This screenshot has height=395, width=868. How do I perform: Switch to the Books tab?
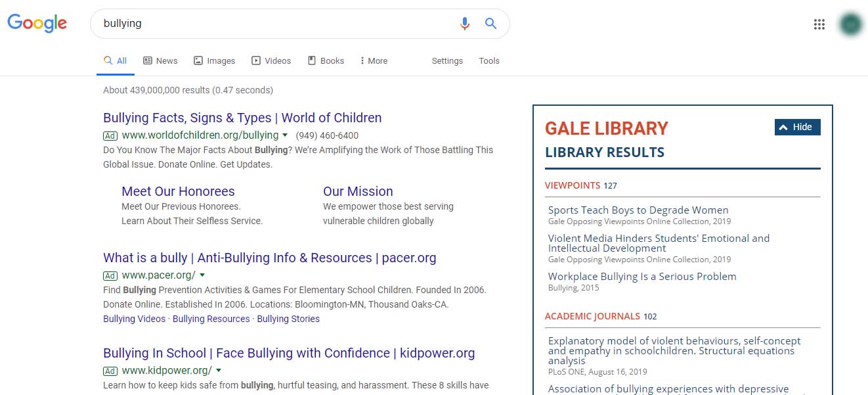(x=326, y=60)
